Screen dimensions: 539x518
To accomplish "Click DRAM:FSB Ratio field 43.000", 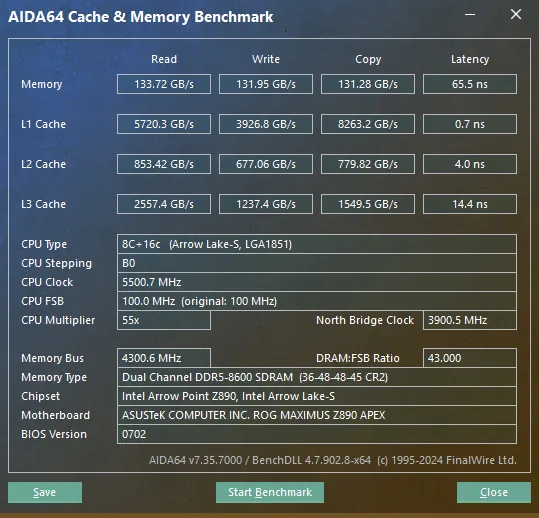I will coord(470,358).
